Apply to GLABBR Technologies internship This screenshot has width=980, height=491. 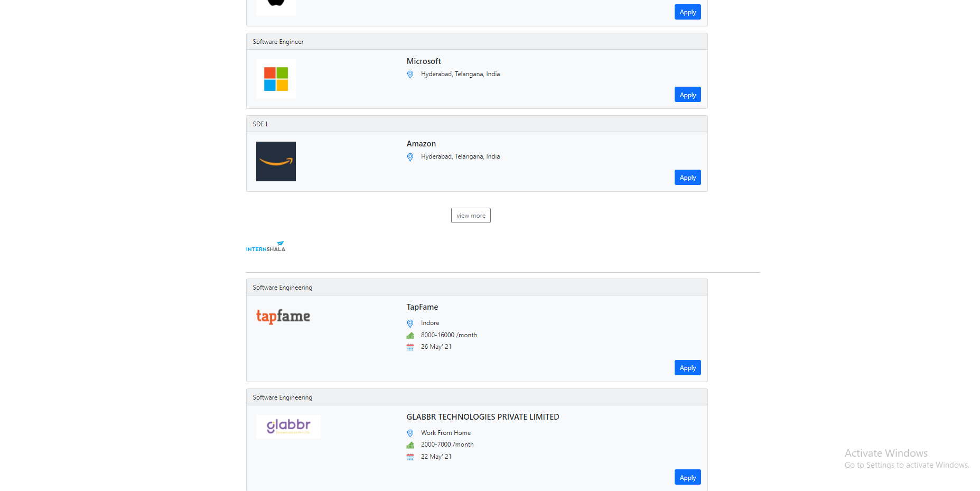pos(687,477)
